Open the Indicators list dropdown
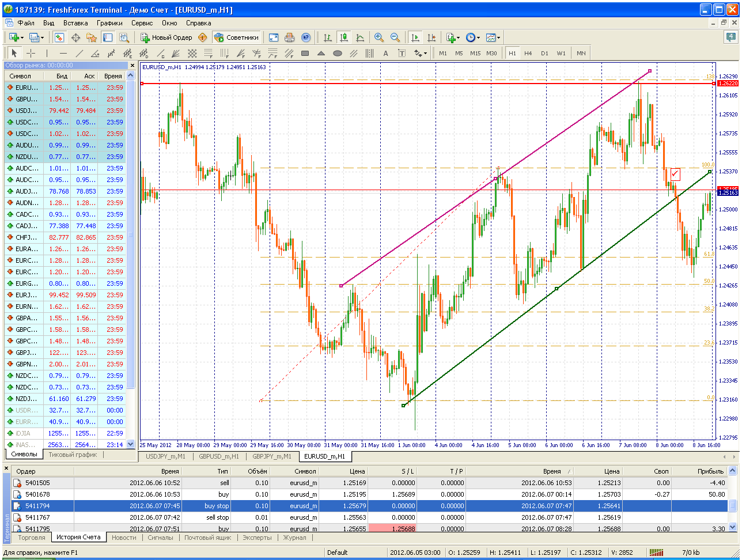This screenshot has height=560, width=742. (x=453, y=37)
